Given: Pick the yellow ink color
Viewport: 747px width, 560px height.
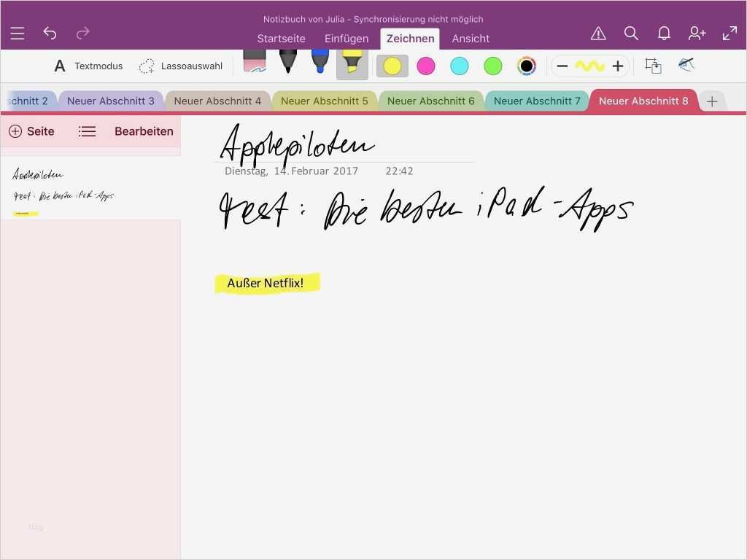Looking at the screenshot, I should 392,66.
